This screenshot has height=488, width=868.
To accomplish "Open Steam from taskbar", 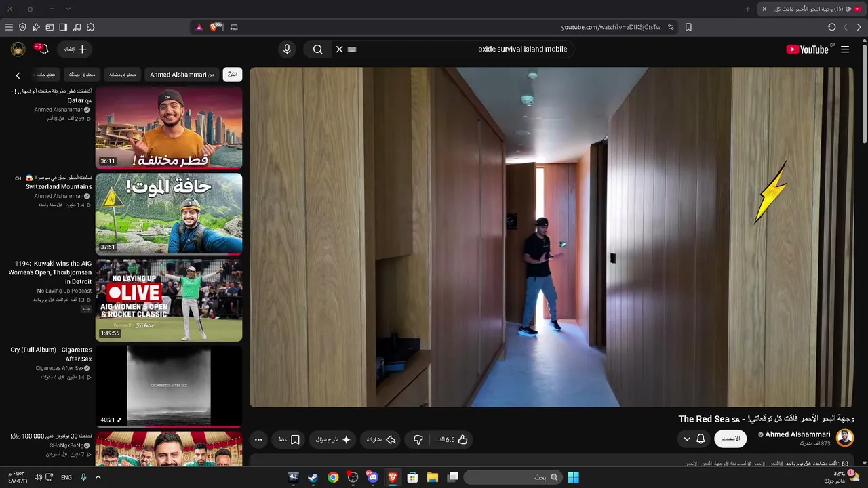I will [313, 477].
